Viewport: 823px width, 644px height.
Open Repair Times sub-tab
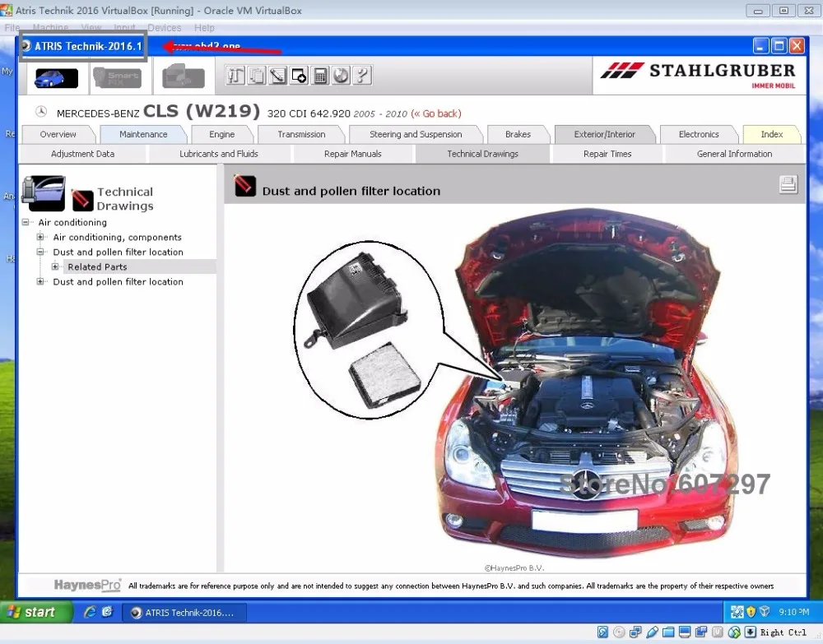click(607, 154)
